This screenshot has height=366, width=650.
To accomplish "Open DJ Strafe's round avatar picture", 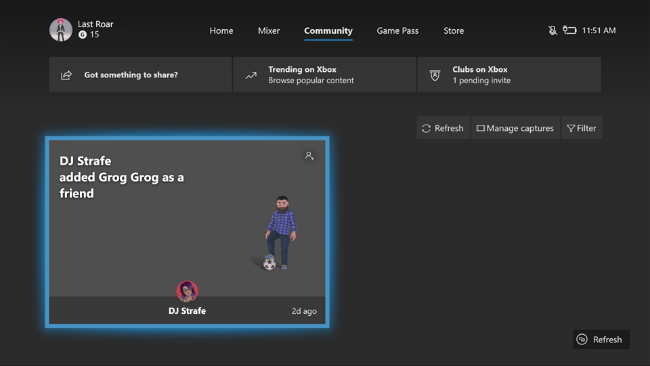I will (x=187, y=291).
